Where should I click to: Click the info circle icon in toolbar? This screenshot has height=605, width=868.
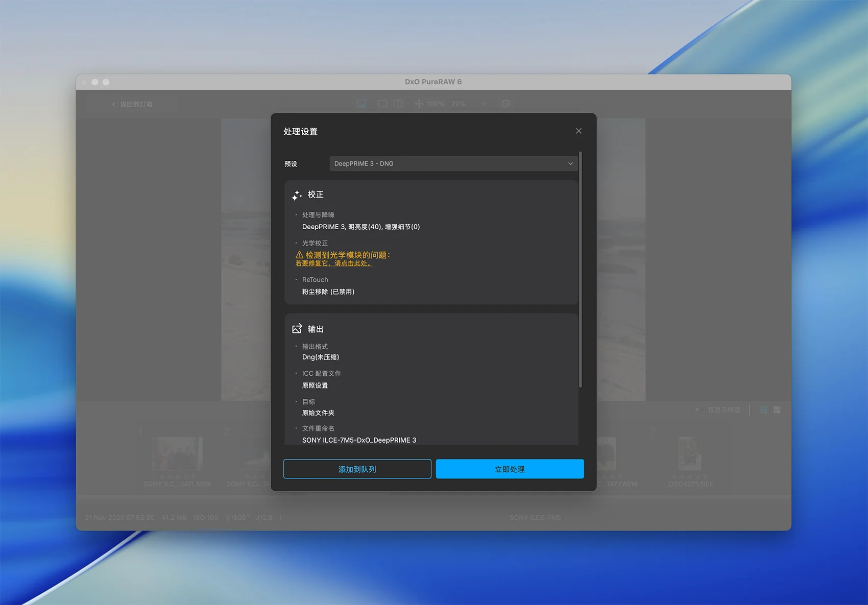point(506,104)
